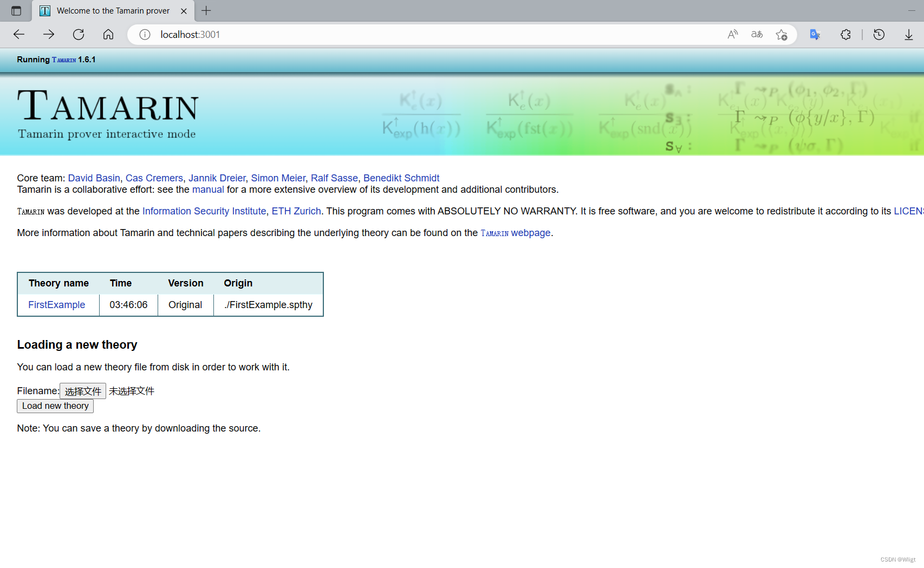
Task: Open the manual link
Action: [x=208, y=190]
